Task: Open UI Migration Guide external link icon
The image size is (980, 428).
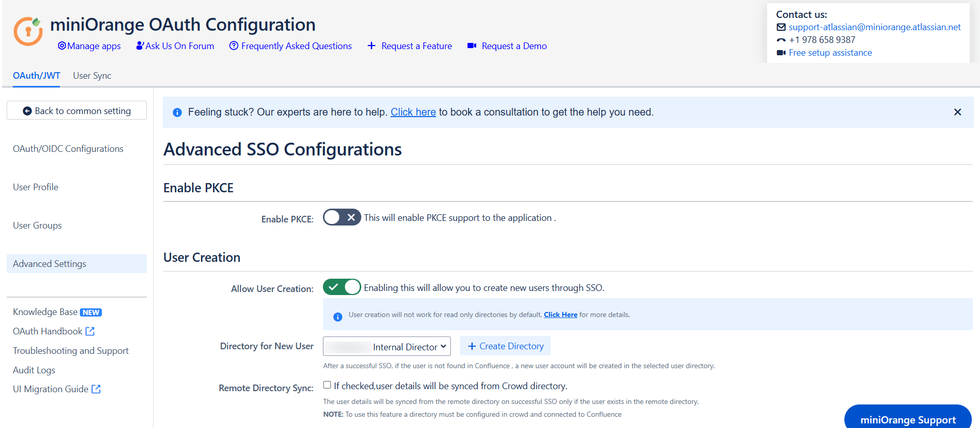Action: [96, 389]
